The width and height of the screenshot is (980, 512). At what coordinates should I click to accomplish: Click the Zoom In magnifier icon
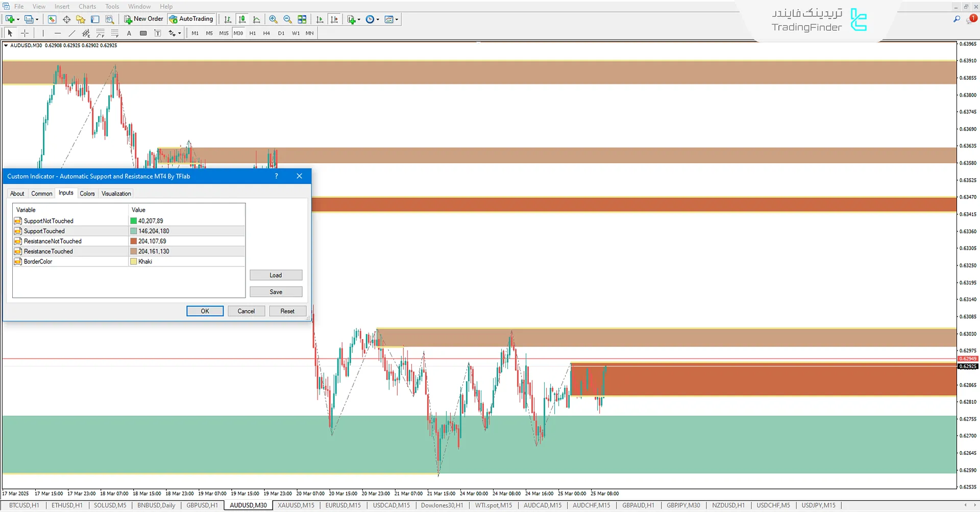[273, 19]
